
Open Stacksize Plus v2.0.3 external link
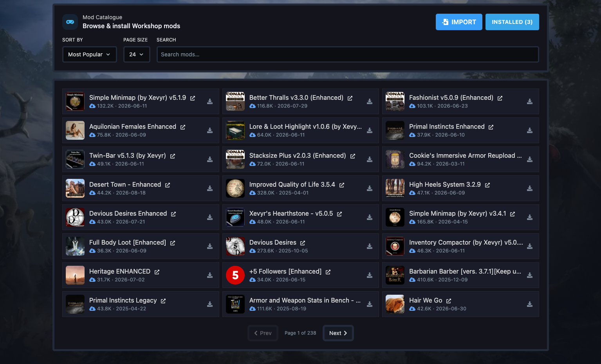click(353, 156)
